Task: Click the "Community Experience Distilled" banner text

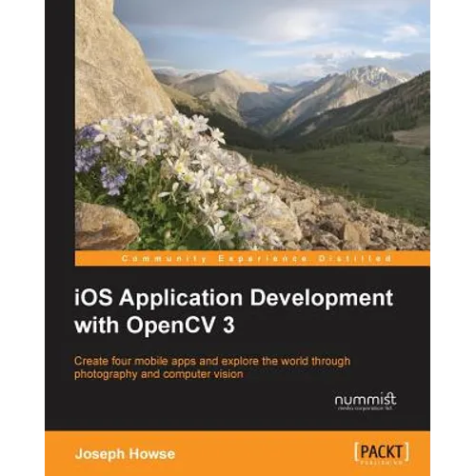Action: coord(257,259)
